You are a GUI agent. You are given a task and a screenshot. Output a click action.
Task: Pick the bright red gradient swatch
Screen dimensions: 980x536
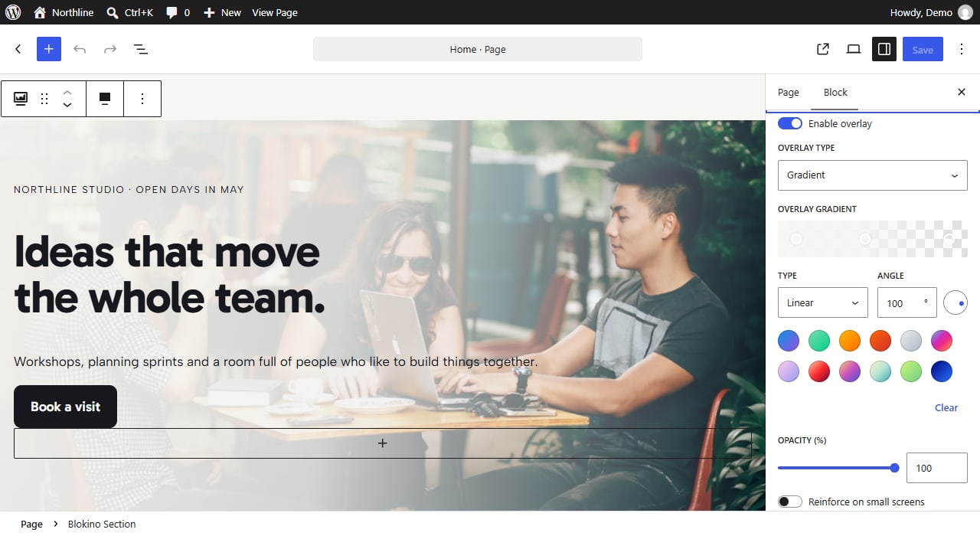tap(819, 371)
